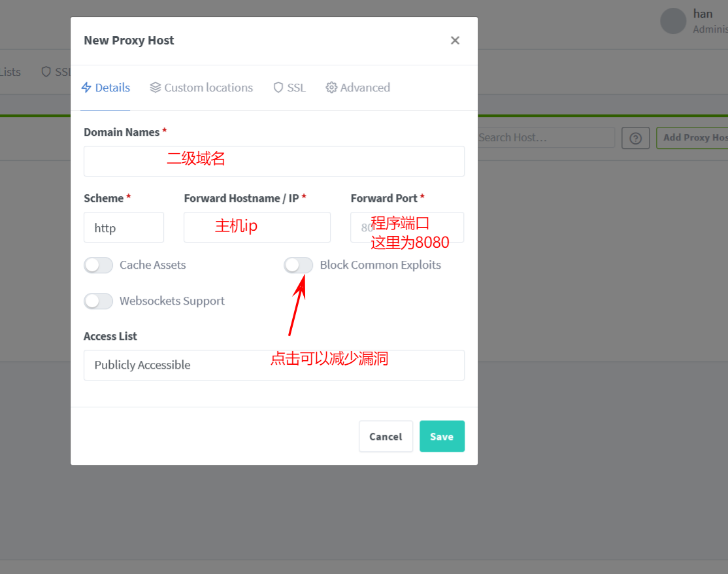Viewport: 728px width, 574px height.
Task: Open the han user menu
Action: (x=694, y=22)
